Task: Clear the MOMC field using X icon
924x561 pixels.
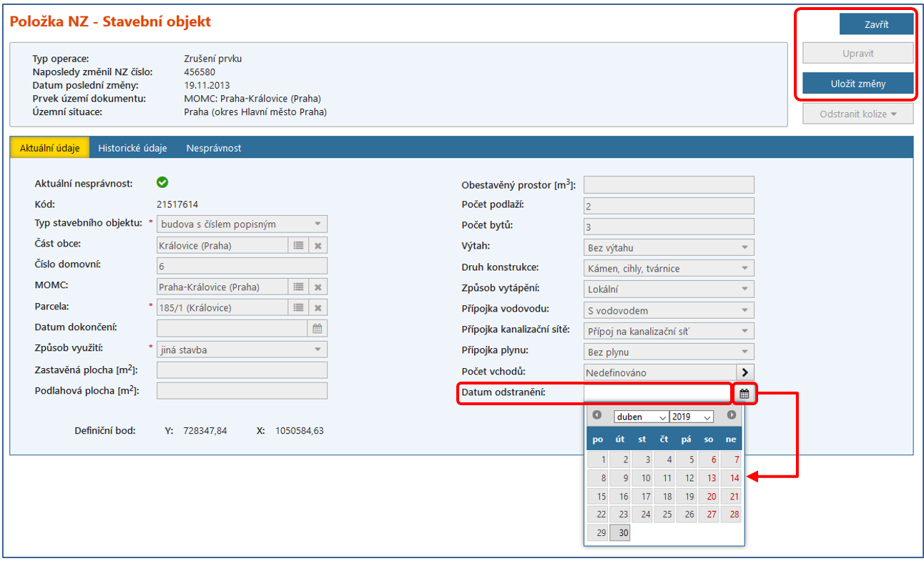Action: [x=318, y=287]
